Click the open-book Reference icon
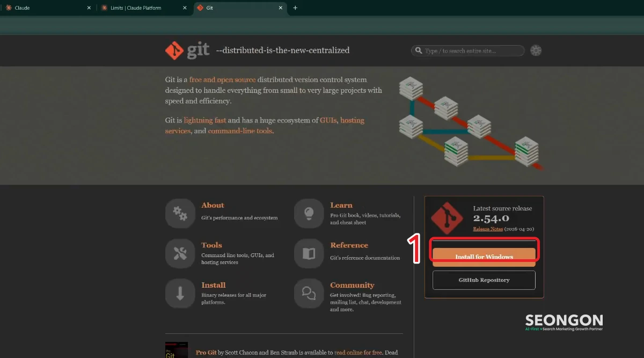 point(309,253)
